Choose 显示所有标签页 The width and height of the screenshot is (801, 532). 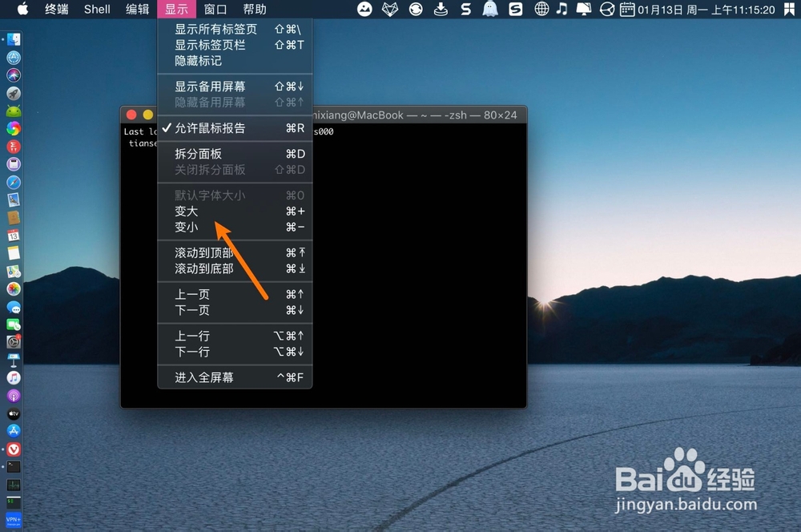pyautogui.click(x=235, y=29)
